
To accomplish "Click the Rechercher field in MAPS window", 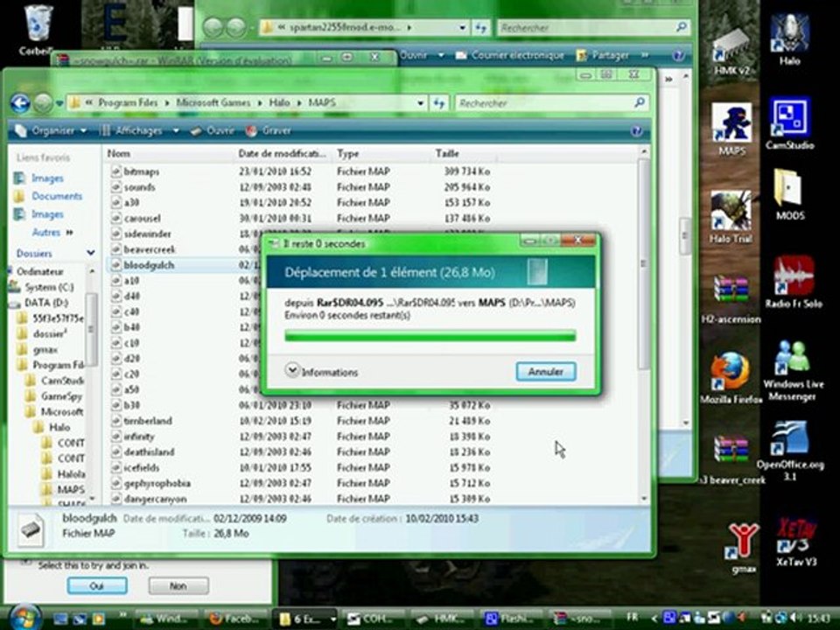I will pos(543,103).
